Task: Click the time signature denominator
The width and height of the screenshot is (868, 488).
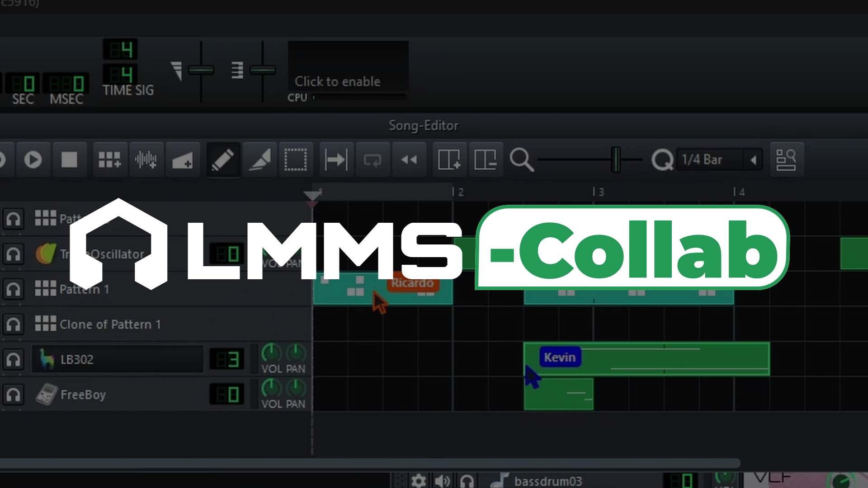Action: point(120,74)
